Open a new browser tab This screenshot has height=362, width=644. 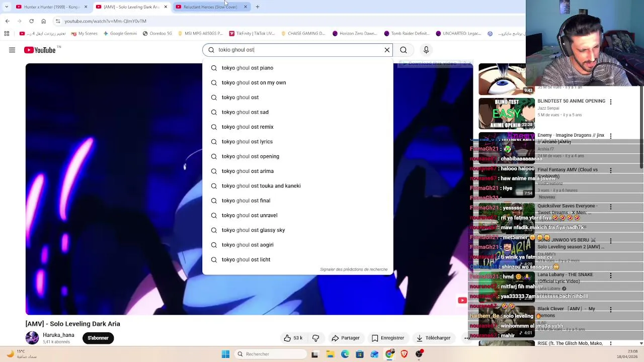click(258, 7)
